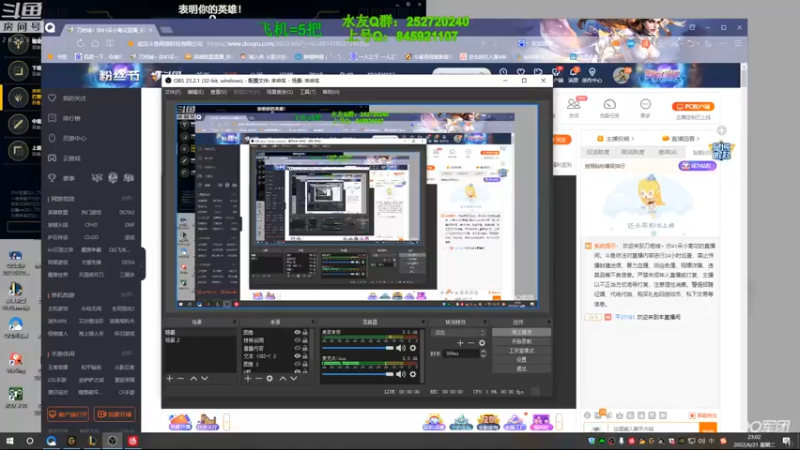The image size is (800, 450).
Task: Toggle visibility eye for second source row
Action: pos(297,340)
